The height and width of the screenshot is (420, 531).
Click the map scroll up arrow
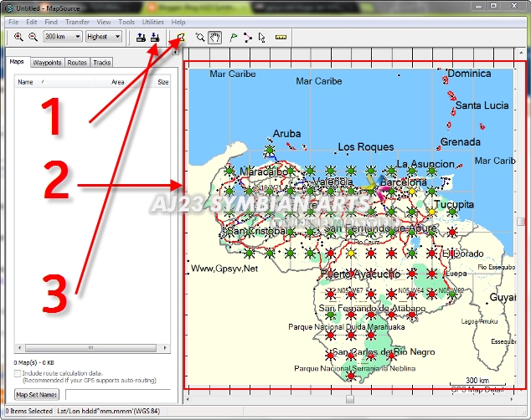point(521,53)
